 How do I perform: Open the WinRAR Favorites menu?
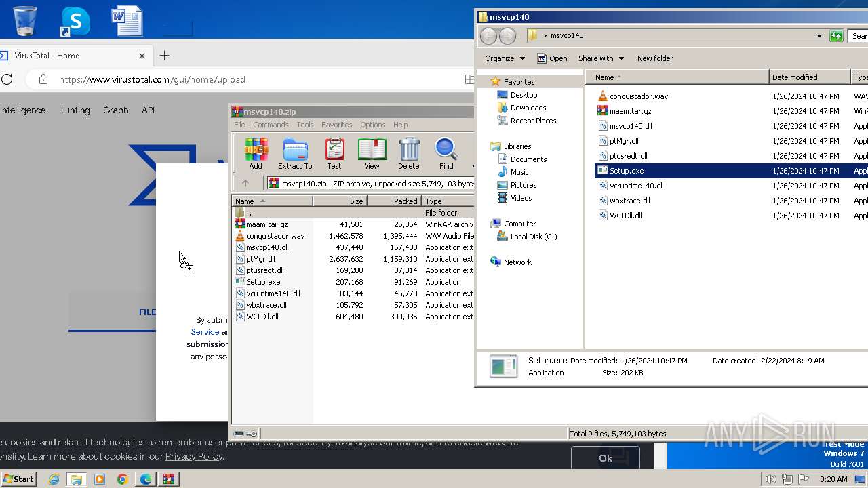[x=337, y=125]
